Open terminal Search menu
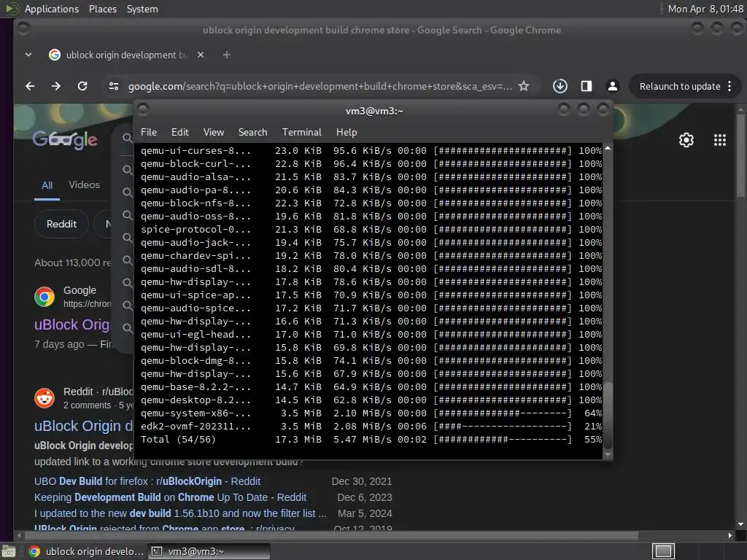The width and height of the screenshot is (747, 560). tap(252, 132)
